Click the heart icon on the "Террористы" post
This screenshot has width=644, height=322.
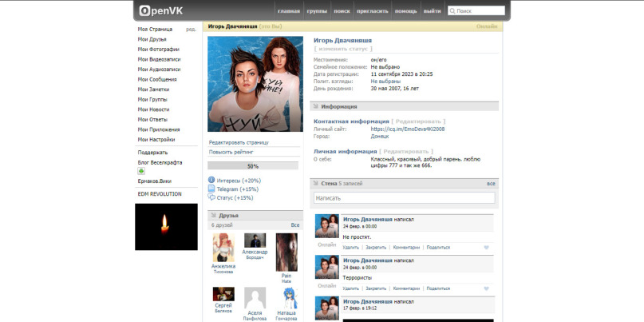click(485, 288)
